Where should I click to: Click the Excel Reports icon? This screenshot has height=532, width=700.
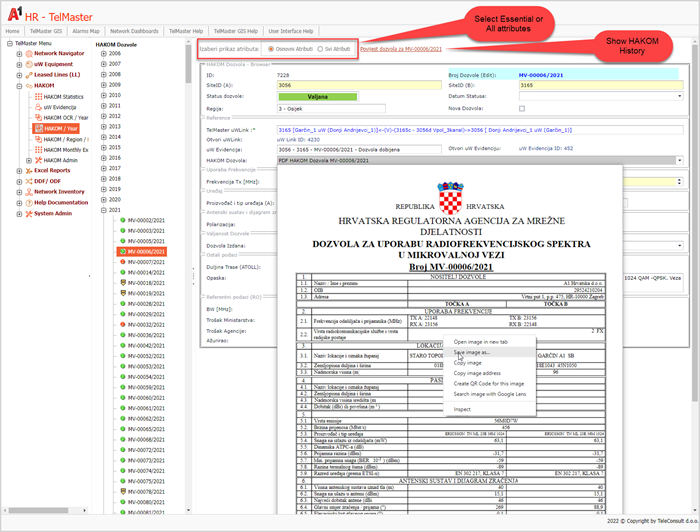point(29,170)
